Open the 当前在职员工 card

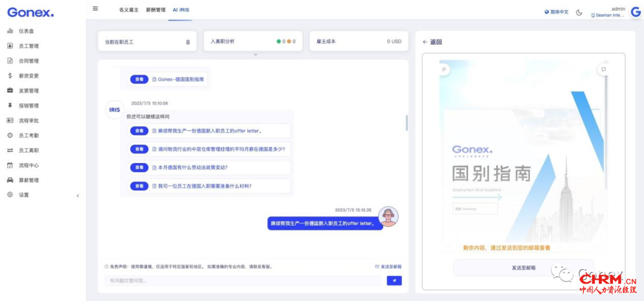pos(147,42)
